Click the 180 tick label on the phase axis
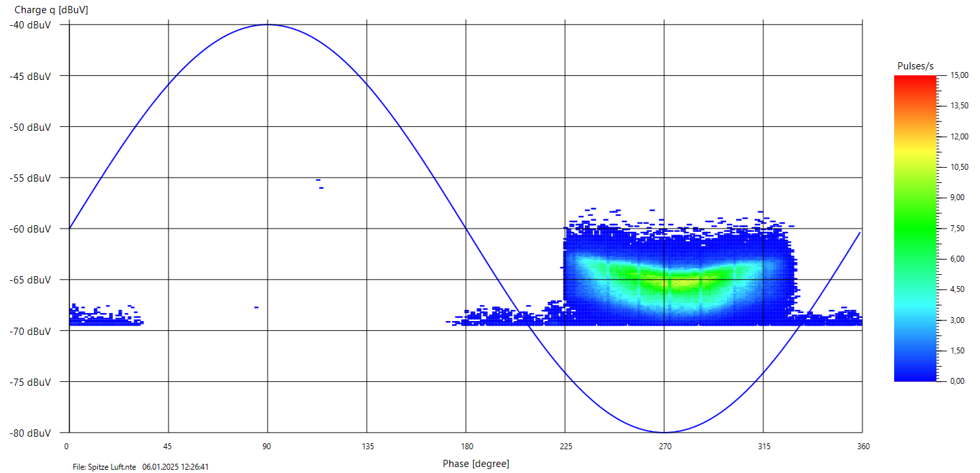Screen dimensions: 980x473 [466, 447]
